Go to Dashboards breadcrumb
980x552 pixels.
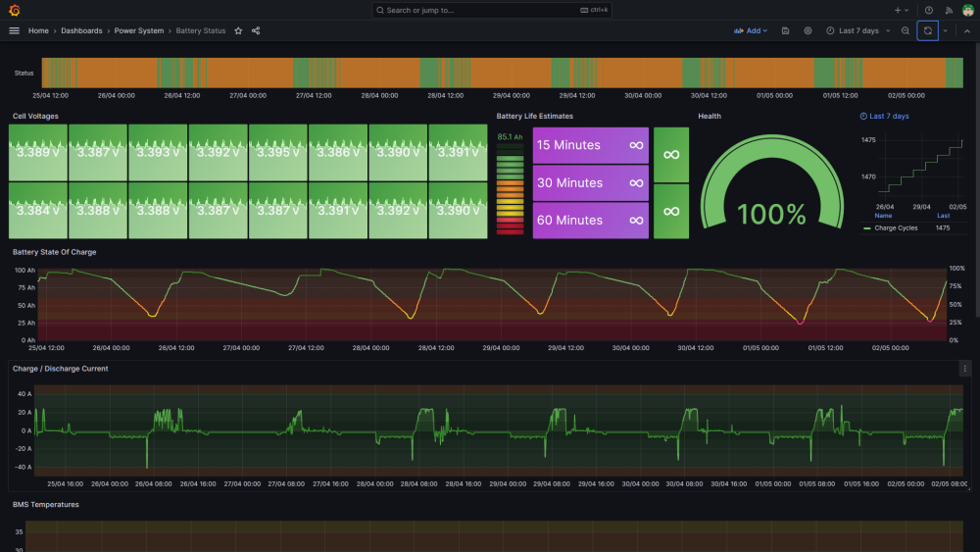(x=81, y=30)
